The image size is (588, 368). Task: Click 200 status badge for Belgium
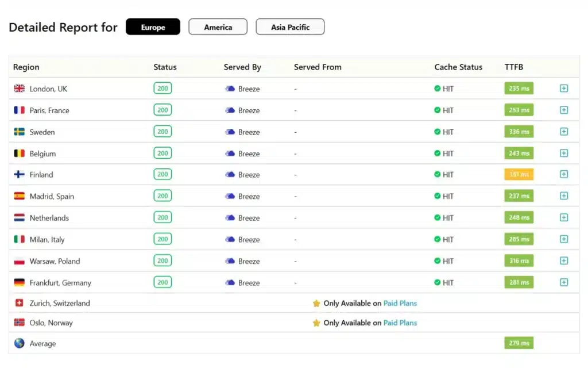point(163,153)
